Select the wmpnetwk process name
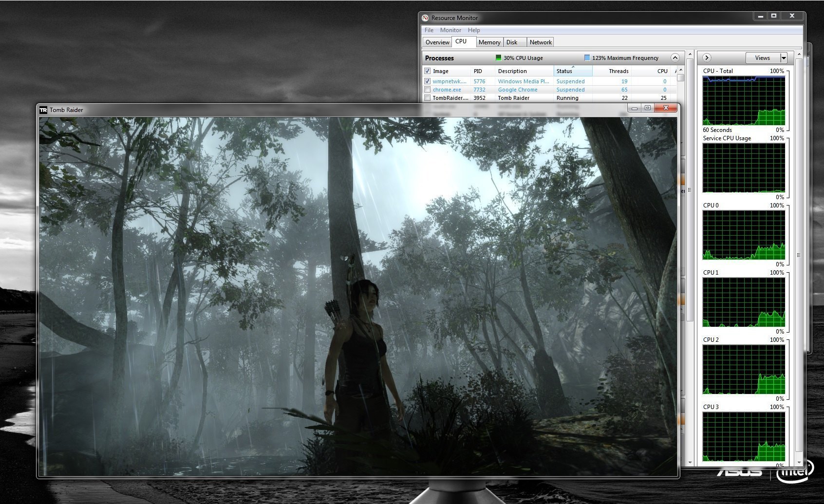 pyautogui.click(x=449, y=81)
